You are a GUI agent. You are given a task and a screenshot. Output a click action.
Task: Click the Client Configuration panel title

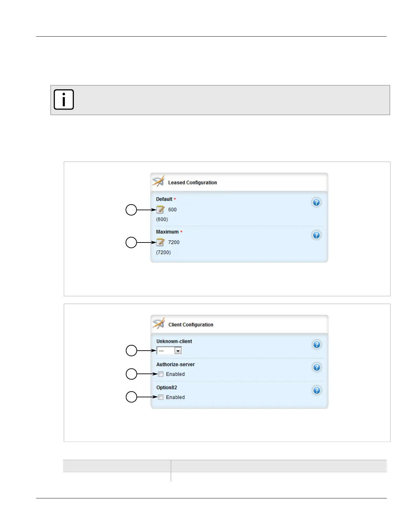click(191, 325)
